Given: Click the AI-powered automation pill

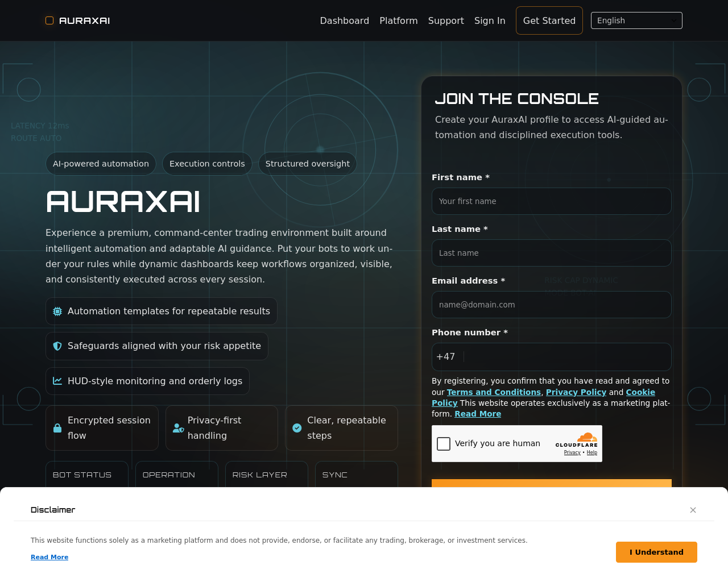Looking at the screenshot, I should [101, 164].
